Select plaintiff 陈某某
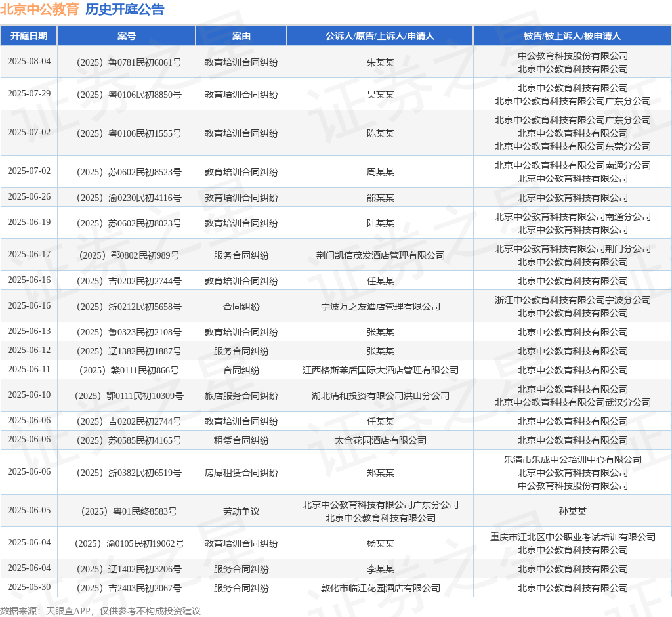Image resolution: width=672 pixels, height=617 pixels. tap(381, 133)
